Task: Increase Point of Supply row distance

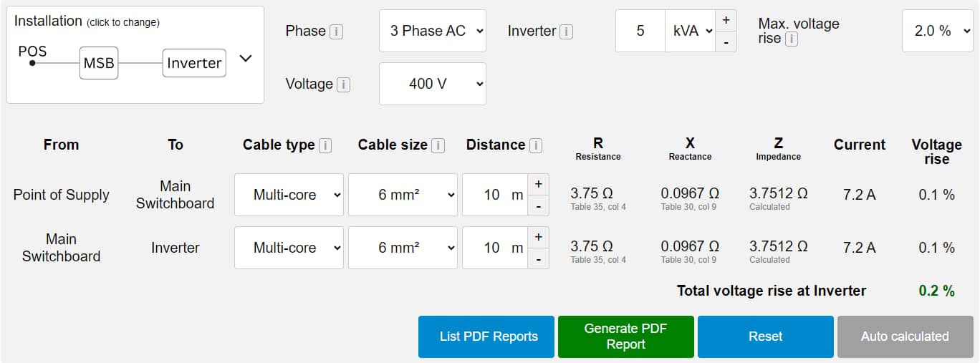Action: pyautogui.click(x=538, y=184)
